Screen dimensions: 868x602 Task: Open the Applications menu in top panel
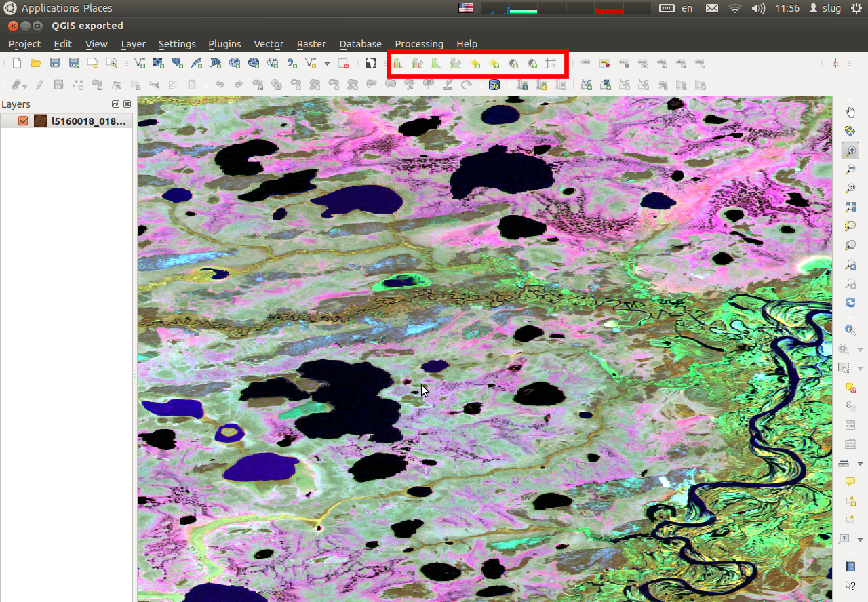50,8
